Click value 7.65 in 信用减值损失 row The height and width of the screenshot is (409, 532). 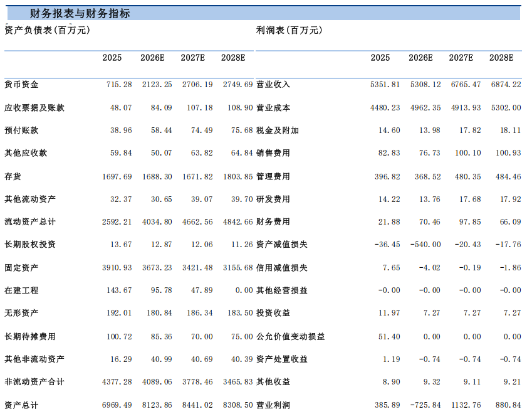(391, 268)
